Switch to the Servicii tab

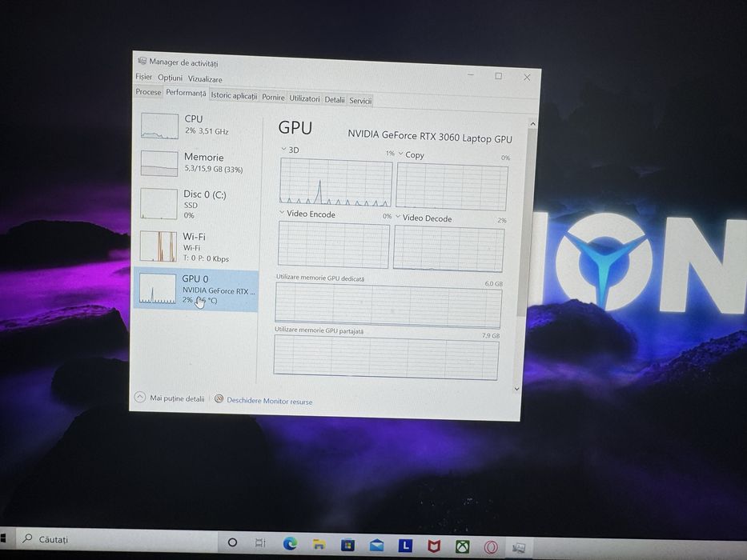[x=360, y=101]
